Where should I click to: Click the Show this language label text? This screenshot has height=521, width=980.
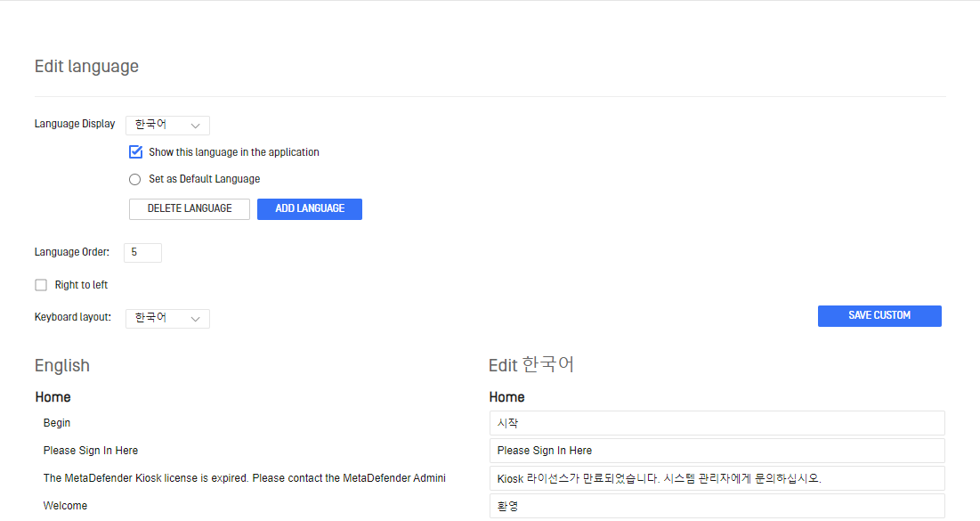(x=234, y=152)
